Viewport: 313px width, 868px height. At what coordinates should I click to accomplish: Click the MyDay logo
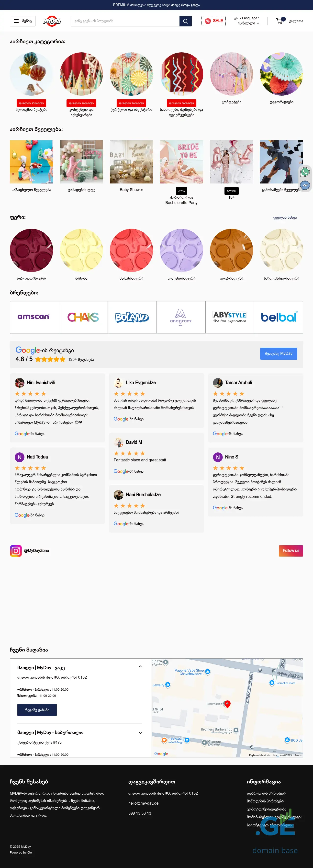(52, 21)
